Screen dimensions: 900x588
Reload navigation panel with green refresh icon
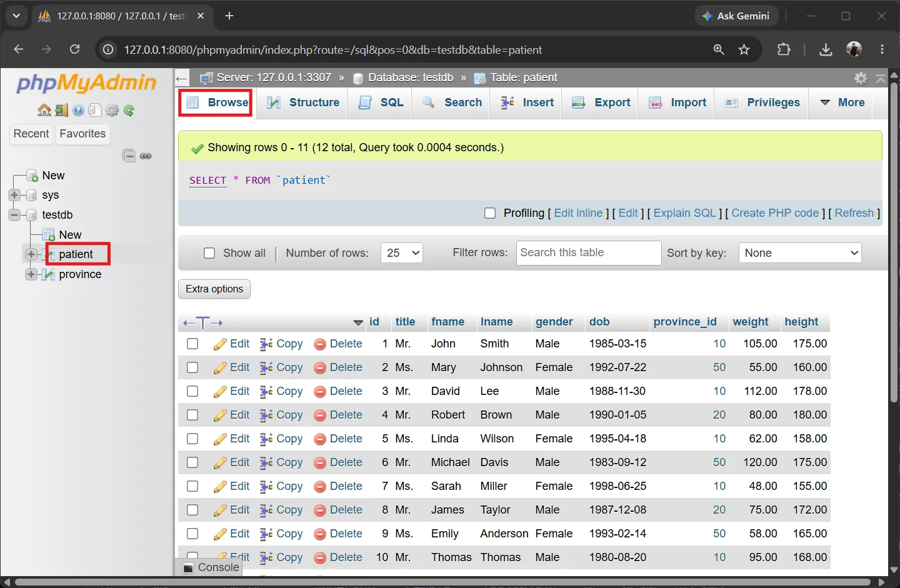(x=129, y=111)
